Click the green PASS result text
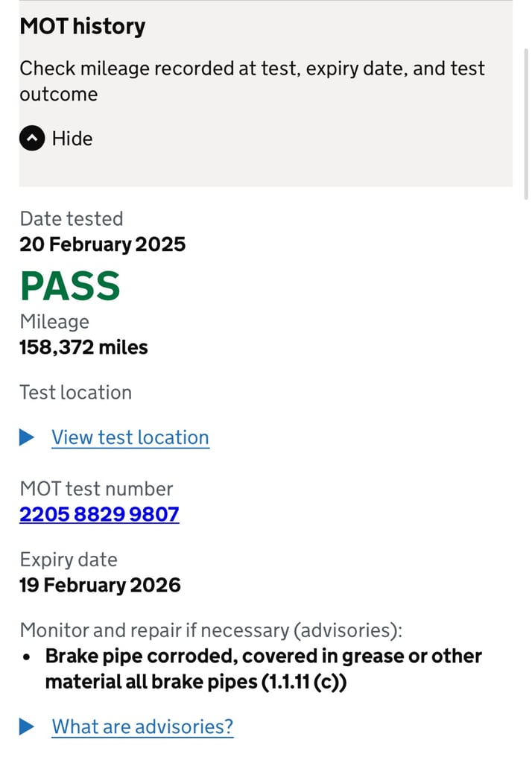 pyautogui.click(x=70, y=286)
